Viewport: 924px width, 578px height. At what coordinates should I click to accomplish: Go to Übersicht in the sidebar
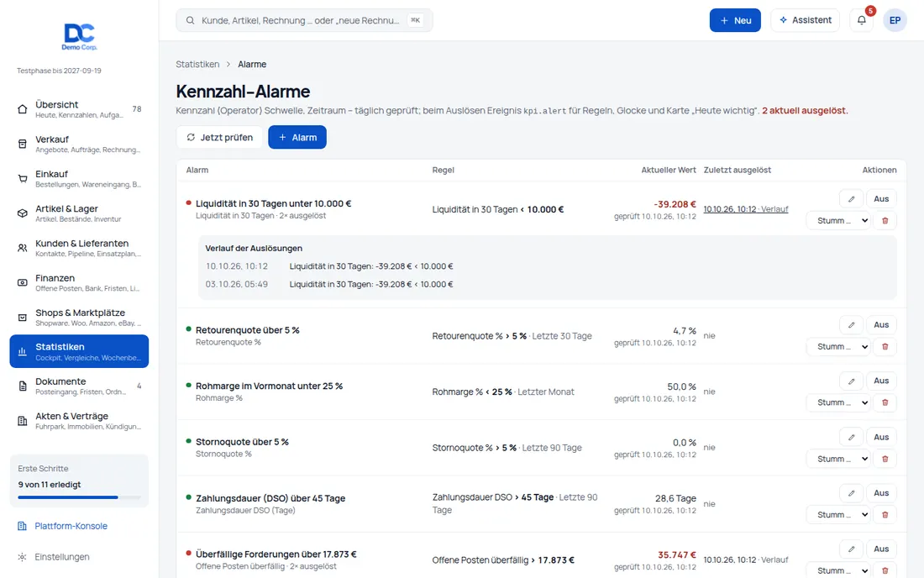pos(79,109)
